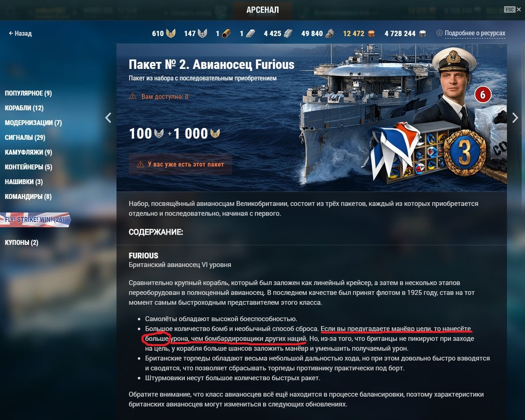Go to previous package with left arrow
The width and height of the screenshot is (525, 420).
[108, 118]
